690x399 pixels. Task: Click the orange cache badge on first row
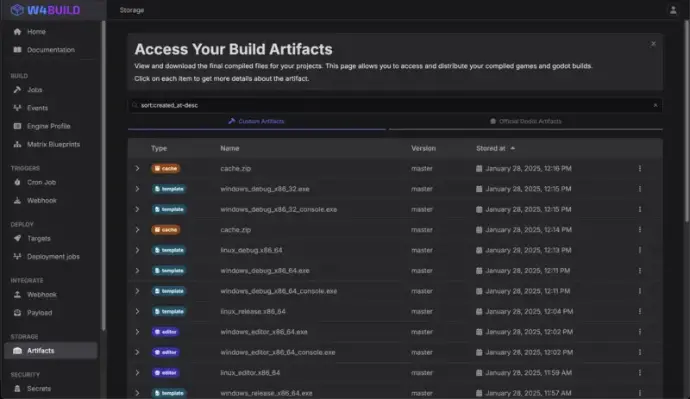165,168
